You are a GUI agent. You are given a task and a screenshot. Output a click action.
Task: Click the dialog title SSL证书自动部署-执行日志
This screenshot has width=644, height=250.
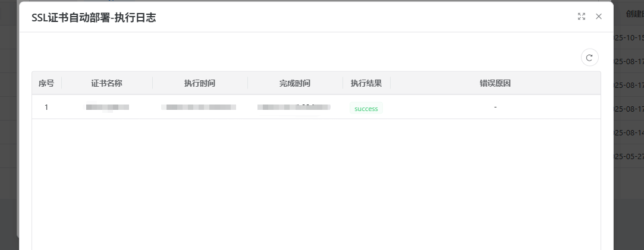93,18
